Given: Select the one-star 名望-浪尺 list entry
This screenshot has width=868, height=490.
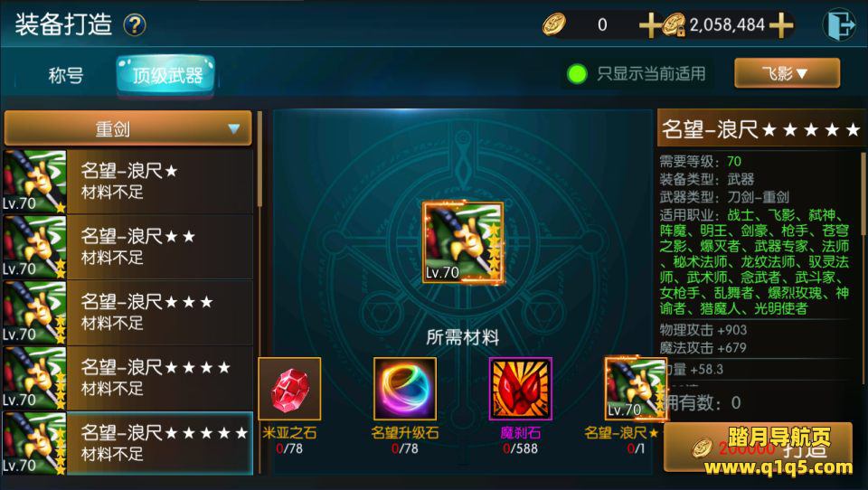Looking at the screenshot, I should (x=127, y=182).
